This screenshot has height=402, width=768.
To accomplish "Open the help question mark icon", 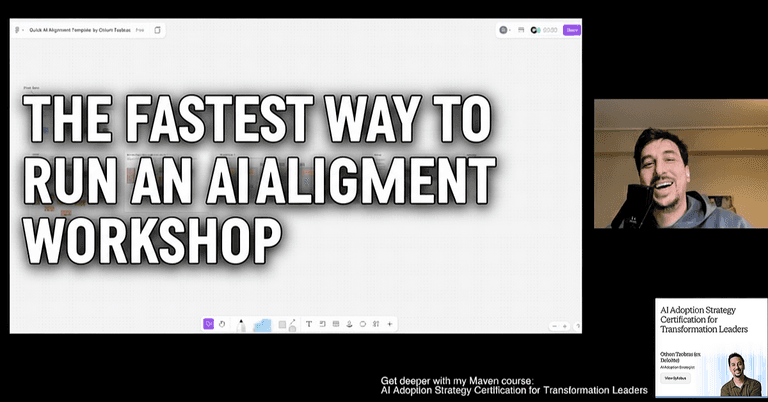I will (578, 326).
